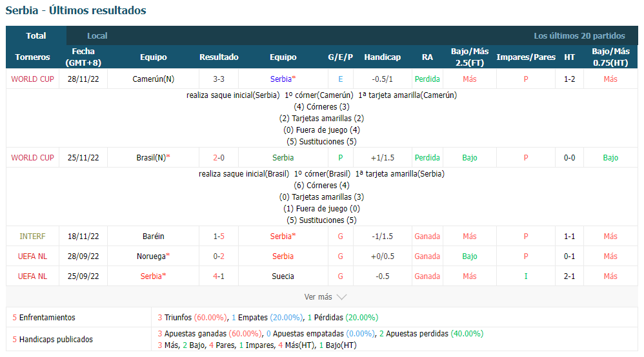Open the 1-5 result of Baréin match
Viewport: 644px width, 357px height.
click(219, 236)
